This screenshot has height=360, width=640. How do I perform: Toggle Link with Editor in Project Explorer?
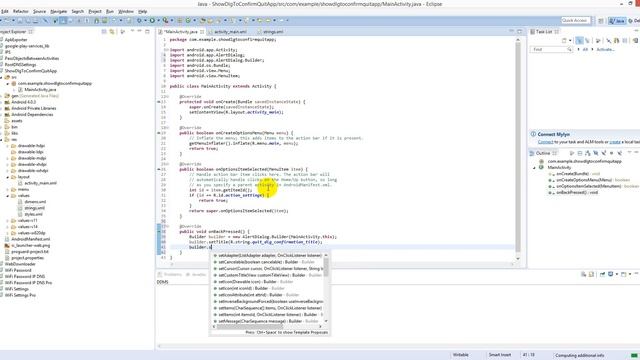tap(111, 31)
